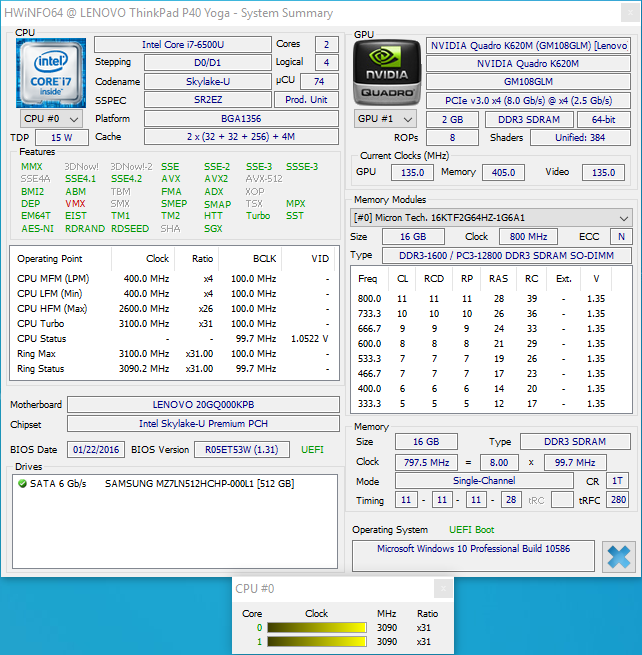The width and height of the screenshot is (642, 655).
Task: Close the System Summary window
Action: 630,13
